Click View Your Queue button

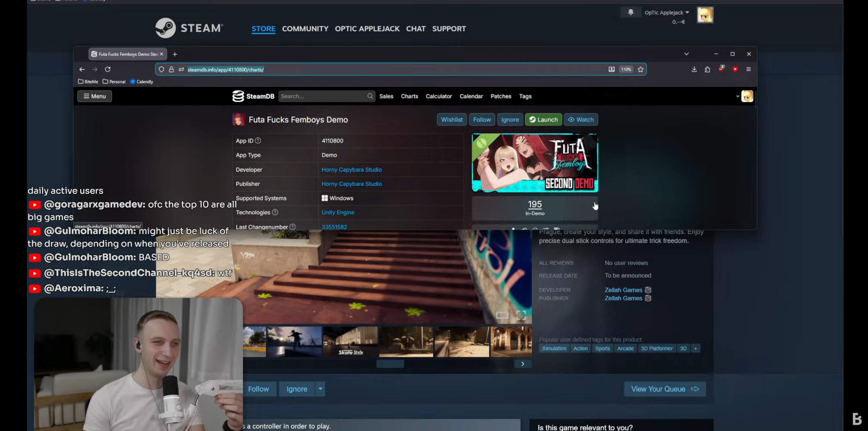coord(665,389)
